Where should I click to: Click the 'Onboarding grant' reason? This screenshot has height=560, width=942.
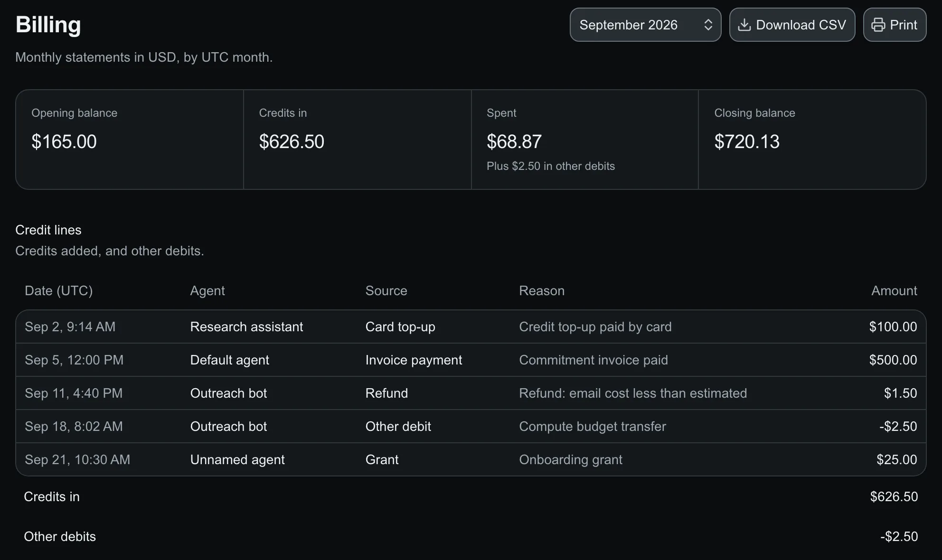[571, 459]
